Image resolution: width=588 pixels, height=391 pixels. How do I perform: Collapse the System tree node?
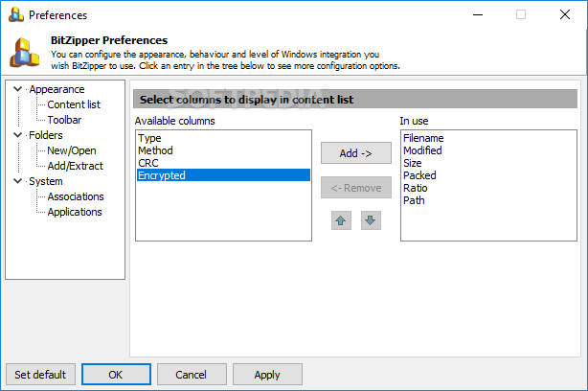click(x=17, y=181)
